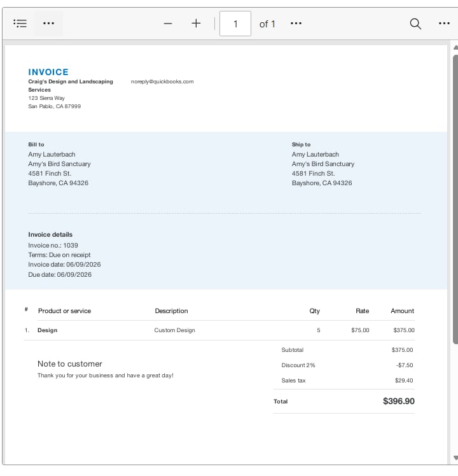Click the 'Invoice details' heading

(x=50, y=234)
